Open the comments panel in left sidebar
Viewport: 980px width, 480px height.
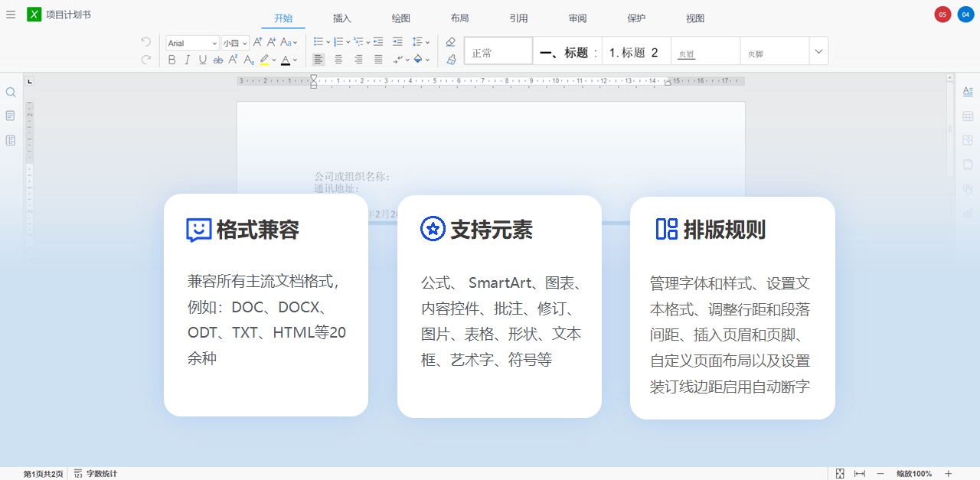point(11,116)
